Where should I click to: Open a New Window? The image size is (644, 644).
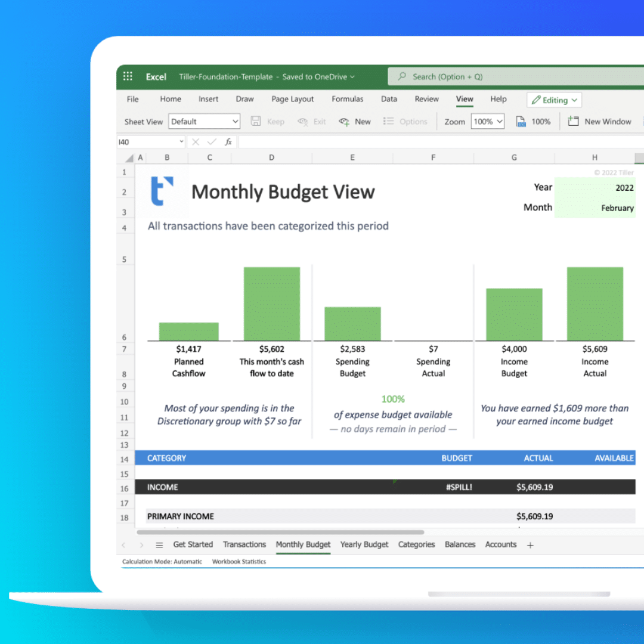600,122
